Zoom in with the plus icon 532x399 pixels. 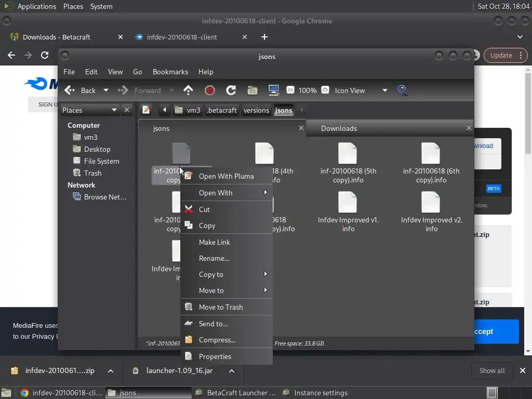pyautogui.click(x=325, y=90)
